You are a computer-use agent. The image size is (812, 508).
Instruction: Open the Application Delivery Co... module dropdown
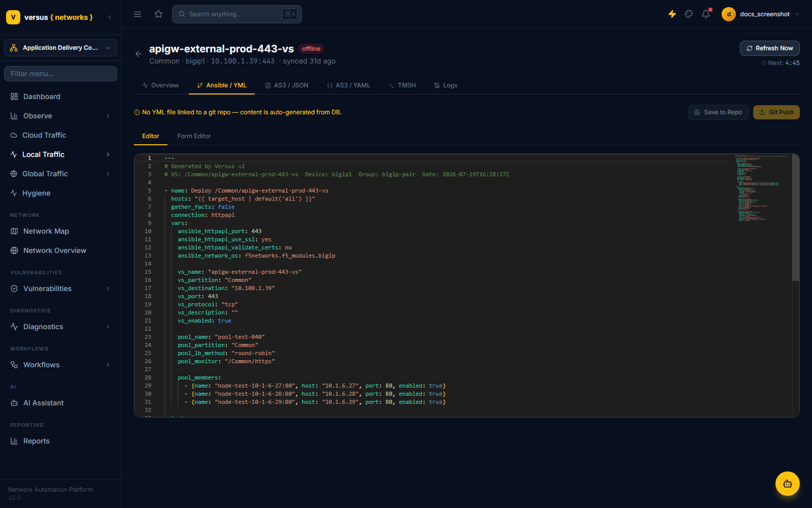click(61, 48)
